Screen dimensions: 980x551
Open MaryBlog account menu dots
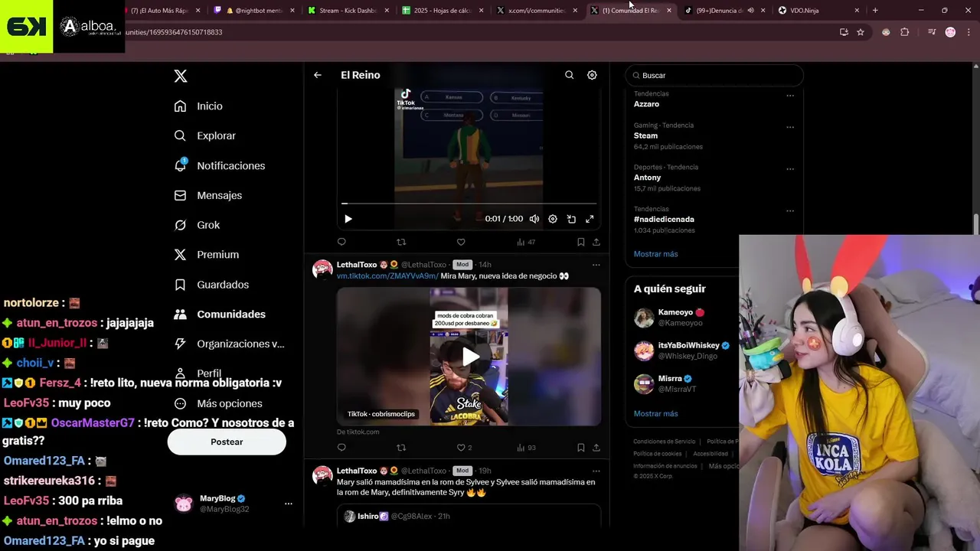289,504
